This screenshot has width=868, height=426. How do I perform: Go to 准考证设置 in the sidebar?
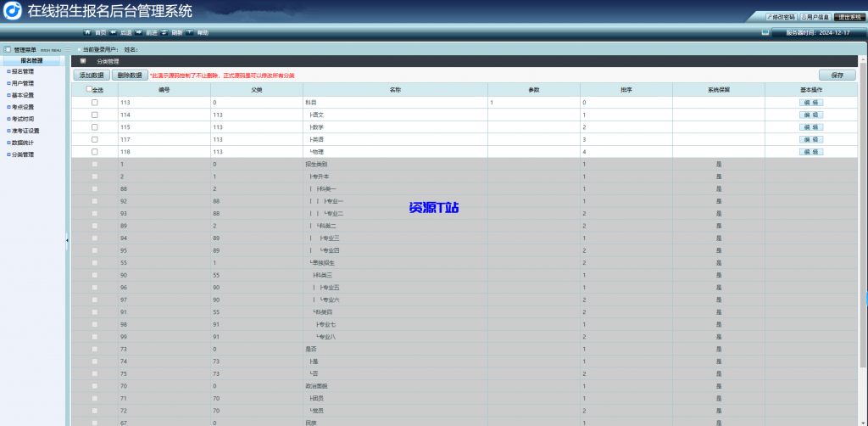pyautogui.click(x=25, y=132)
